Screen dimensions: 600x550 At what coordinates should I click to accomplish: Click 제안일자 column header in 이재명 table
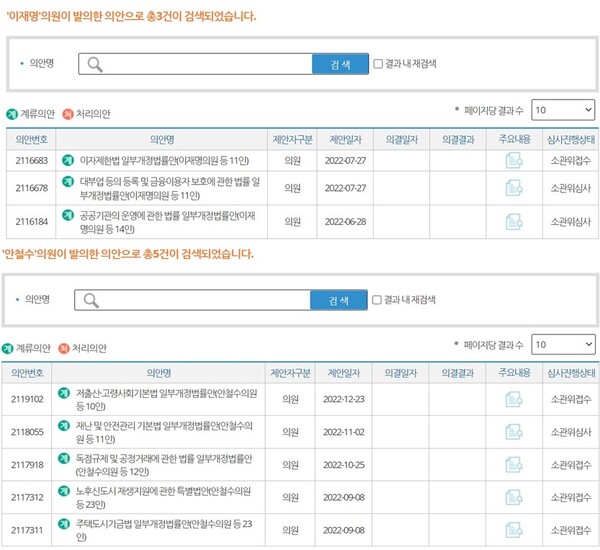tap(345, 139)
